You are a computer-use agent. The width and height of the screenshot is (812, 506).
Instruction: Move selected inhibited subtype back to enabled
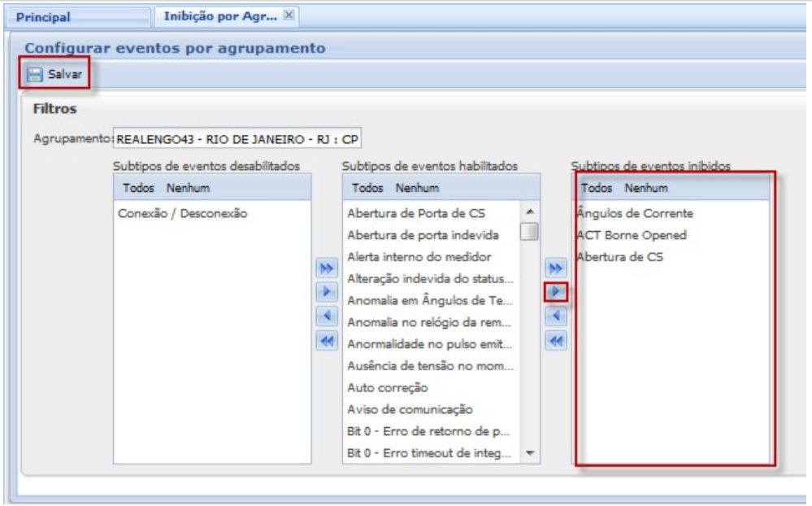coord(557,316)
